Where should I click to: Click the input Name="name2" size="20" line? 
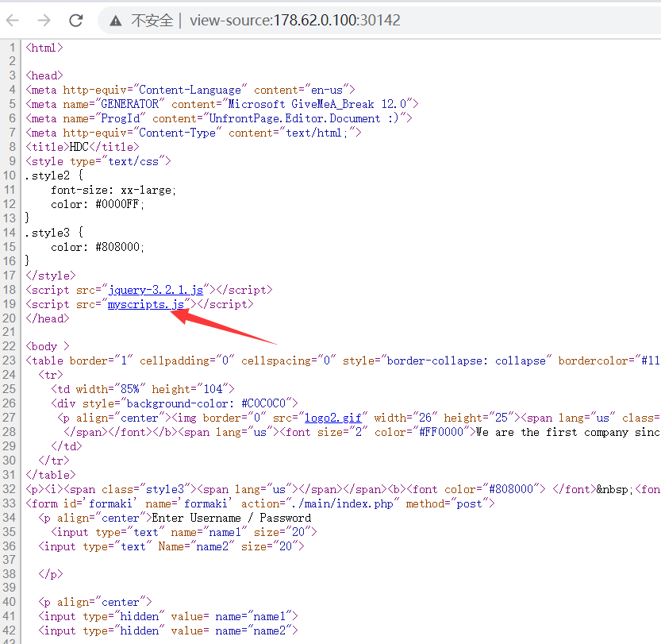[x=171, y=546]
